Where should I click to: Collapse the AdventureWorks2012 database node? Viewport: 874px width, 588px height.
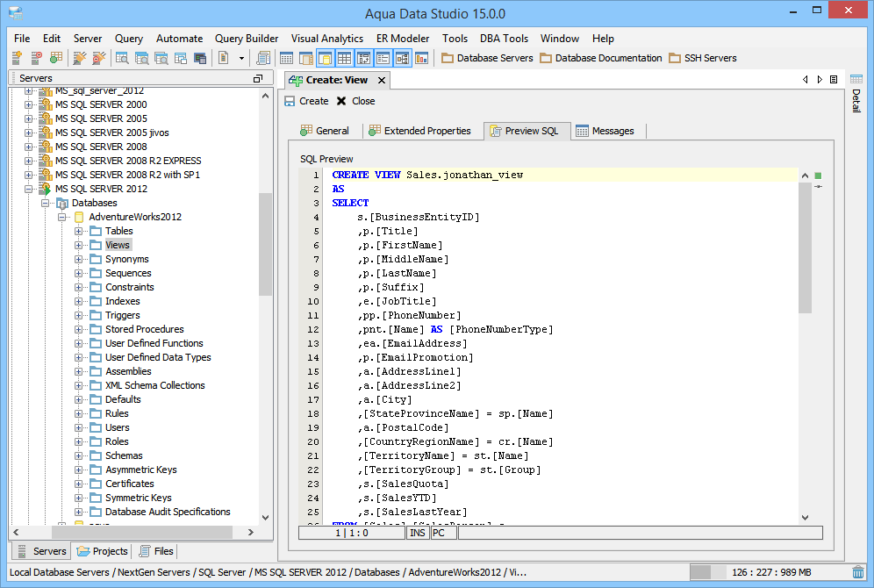62,217
